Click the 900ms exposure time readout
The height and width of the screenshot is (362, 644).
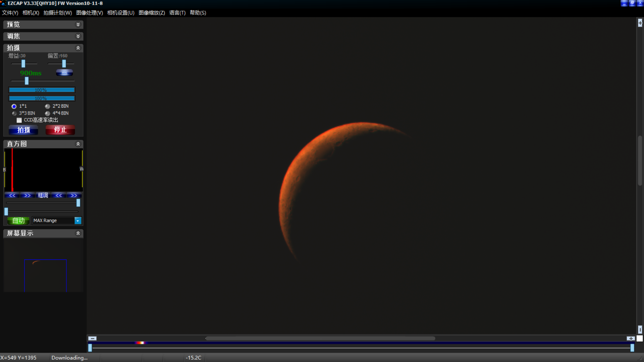31,73
